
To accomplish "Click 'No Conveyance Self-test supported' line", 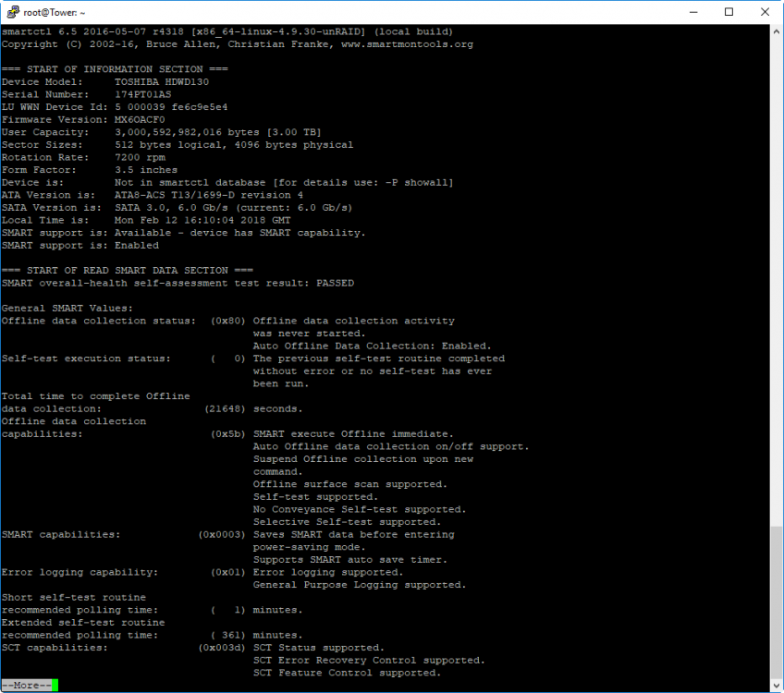I will pyautogui.click(x=360, y=510).
